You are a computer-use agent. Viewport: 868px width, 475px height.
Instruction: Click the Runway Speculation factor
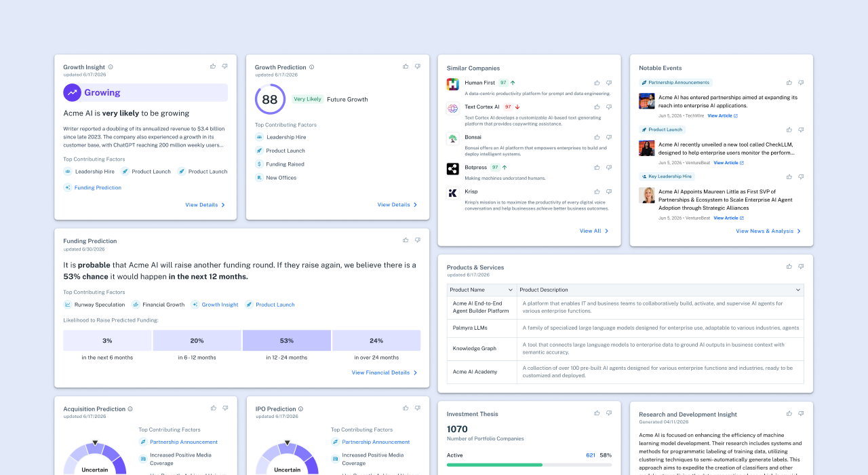coord(94,305)
